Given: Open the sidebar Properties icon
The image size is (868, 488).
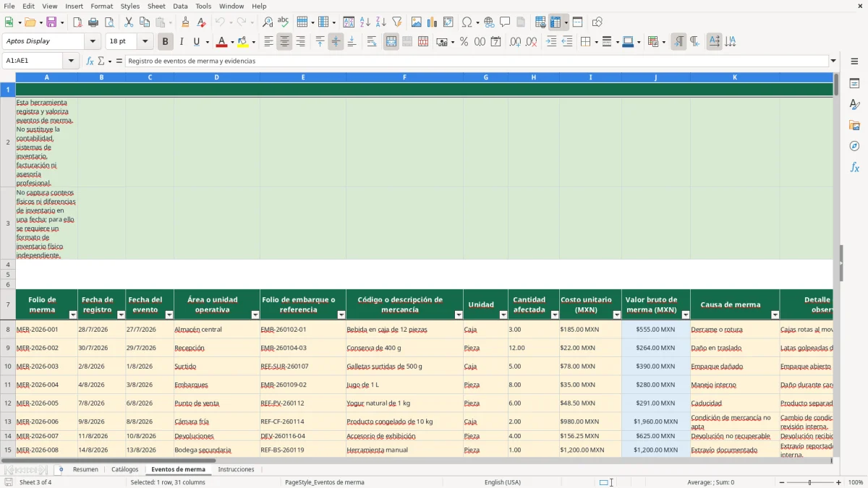Looking at the screenshot, I should tap(854, 83).
